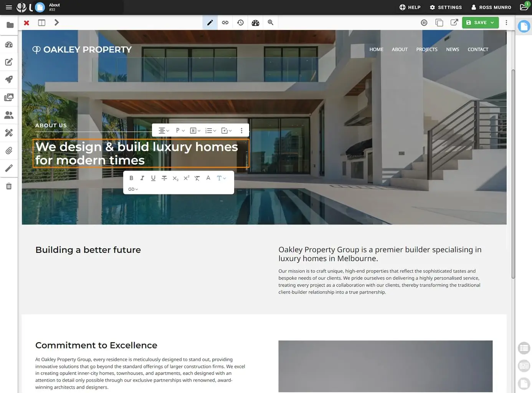The width and height of the screenshot is (532, 393).
Task: Open page in new window icon
Action: (454, 23)
